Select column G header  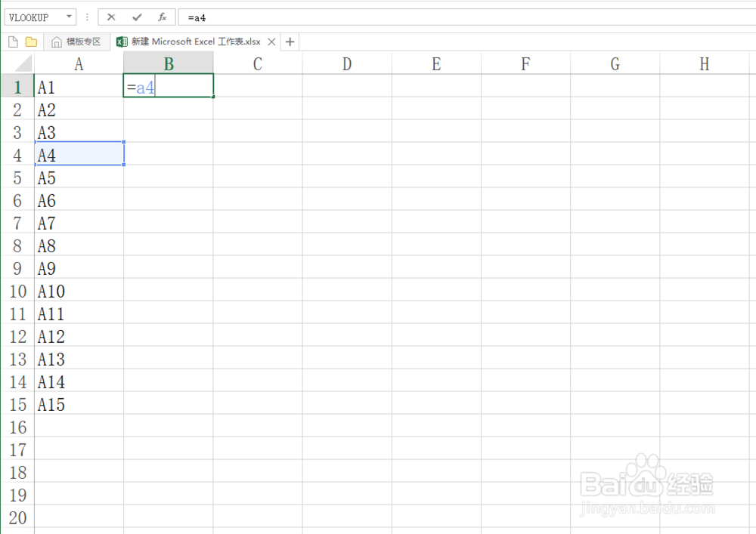pyautogui.click(x=615, y=63)
